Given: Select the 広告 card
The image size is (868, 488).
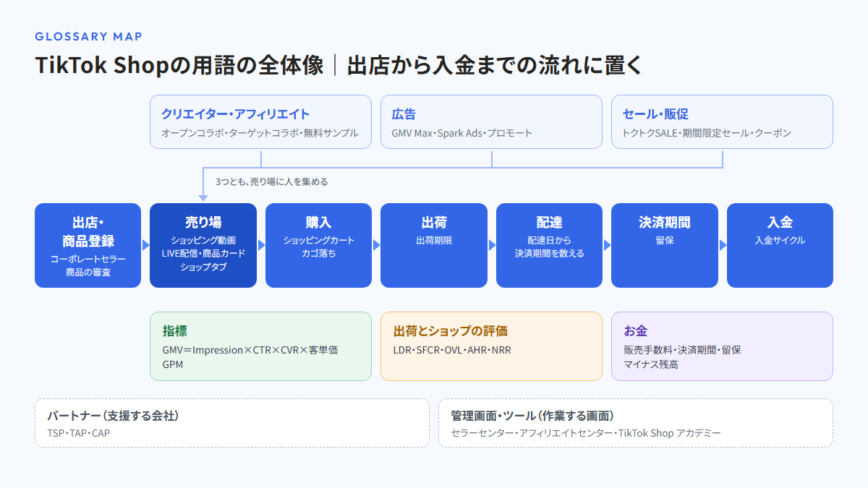Looking at the screenshot, I should (491, 122).
